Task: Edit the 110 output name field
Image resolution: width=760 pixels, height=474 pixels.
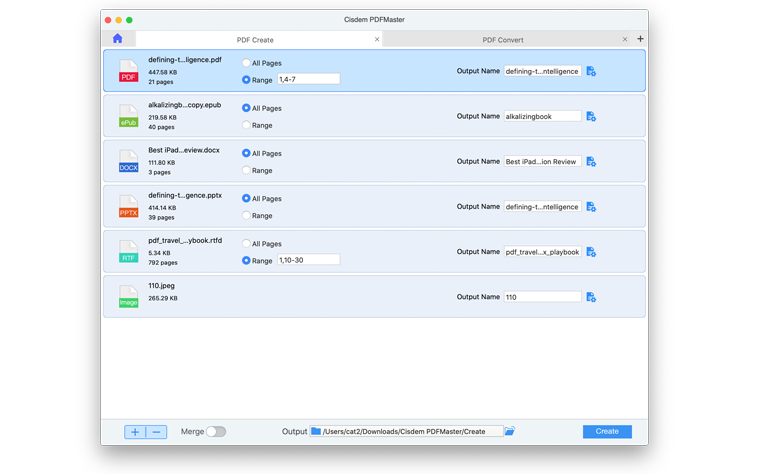Action: [x=542, y=297]
